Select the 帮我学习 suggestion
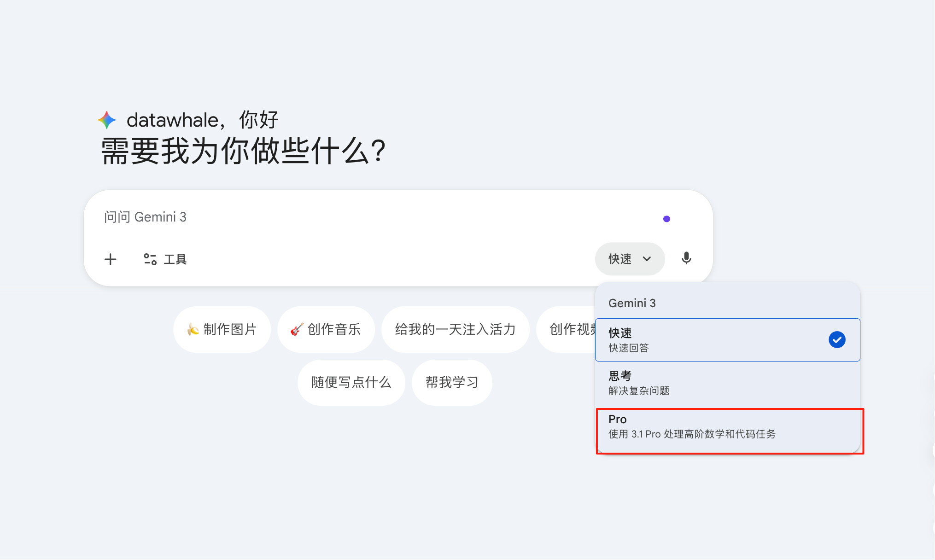The image size is (935, 560). pyautogui.click(x=452, y=382)
